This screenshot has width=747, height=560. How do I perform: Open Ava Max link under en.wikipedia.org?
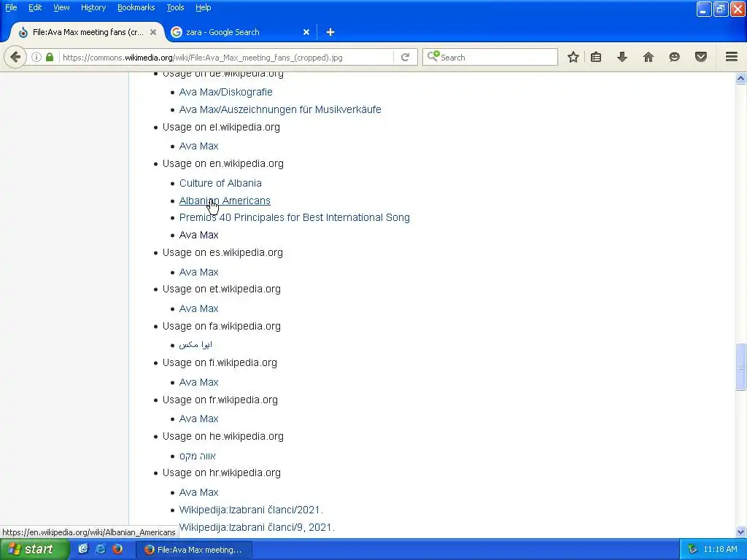click(198, 236)
